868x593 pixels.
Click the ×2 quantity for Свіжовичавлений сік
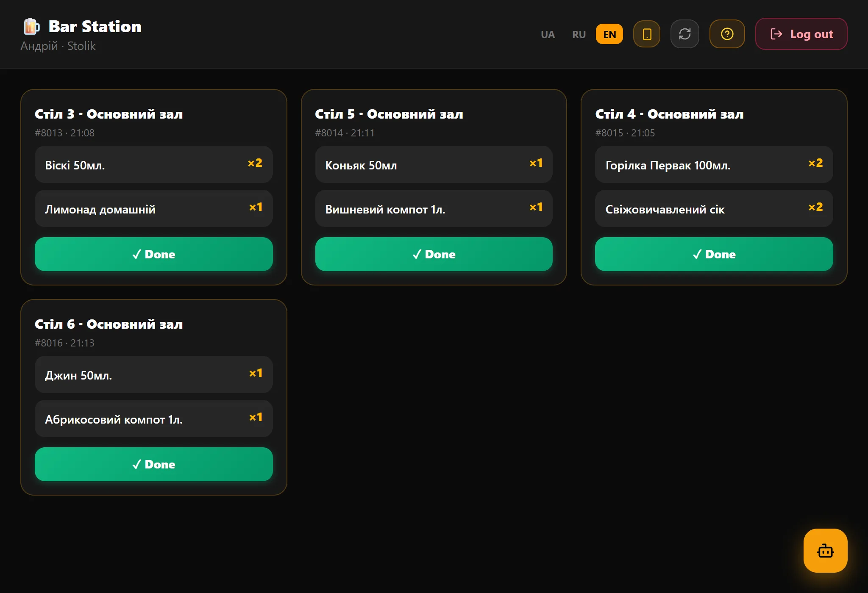tap(815, 207)
